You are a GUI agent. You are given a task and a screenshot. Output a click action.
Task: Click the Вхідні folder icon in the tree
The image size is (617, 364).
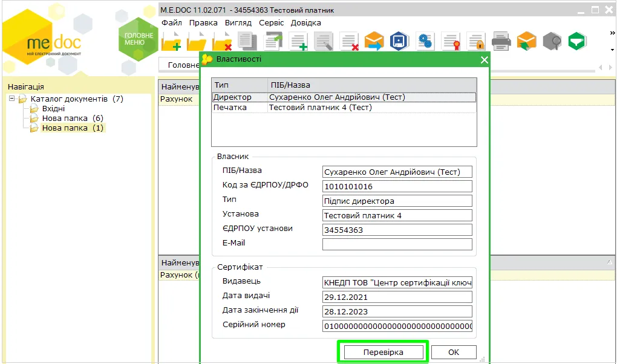(x=34, y=109)
